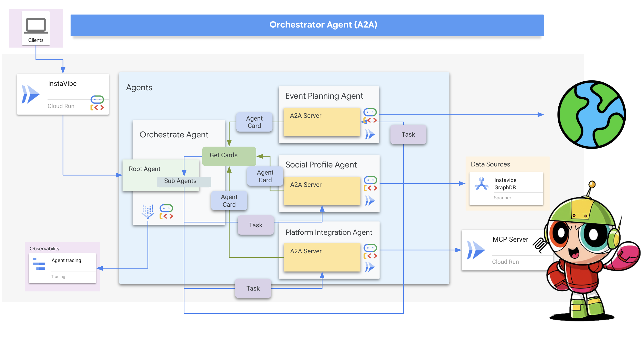Click the Root Agent box

tap(144, 169)
